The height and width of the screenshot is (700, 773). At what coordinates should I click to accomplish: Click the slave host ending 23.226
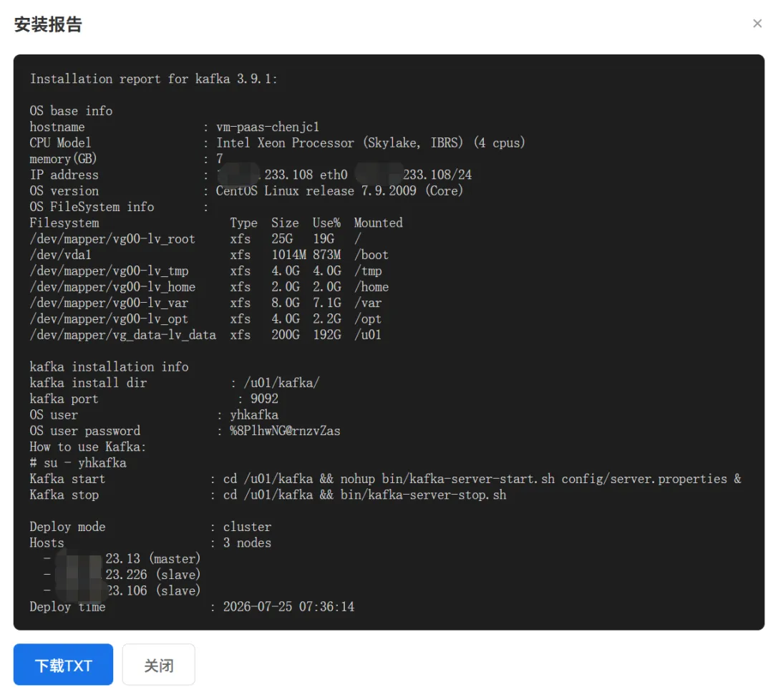click(x=122, y=575)
